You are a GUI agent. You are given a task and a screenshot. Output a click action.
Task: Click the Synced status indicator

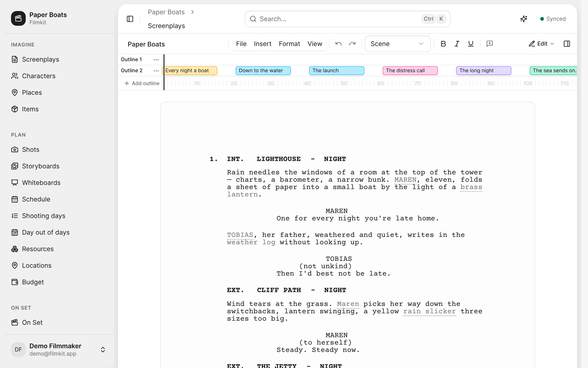coord(553,19)
